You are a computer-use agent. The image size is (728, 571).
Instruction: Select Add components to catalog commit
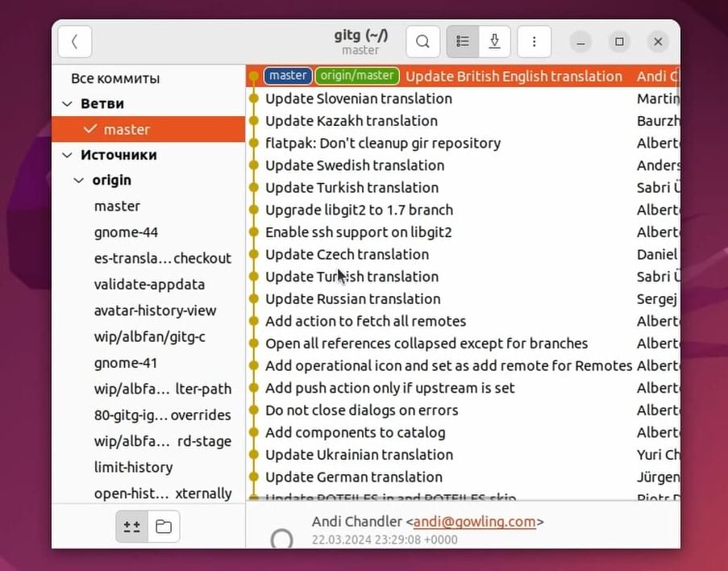coord(463,432)
